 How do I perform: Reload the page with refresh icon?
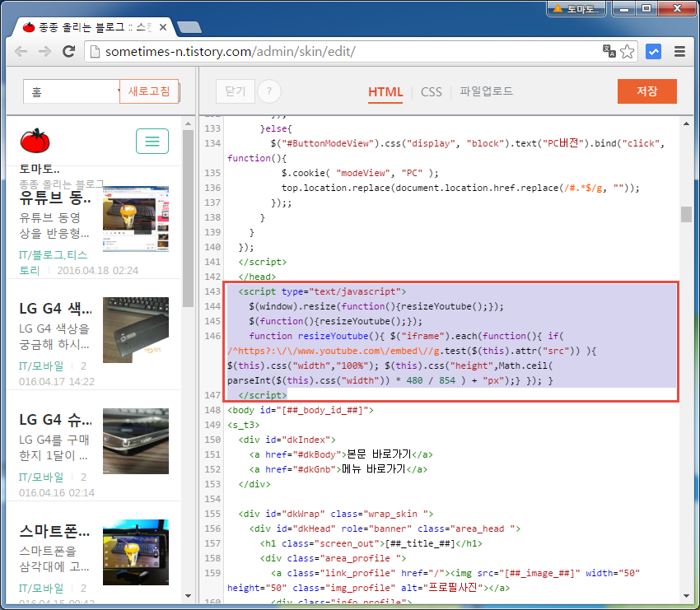(x=68, y=52)
